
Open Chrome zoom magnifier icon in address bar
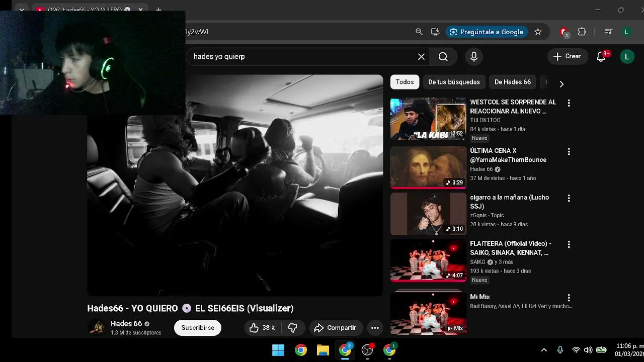pos(419,32)
